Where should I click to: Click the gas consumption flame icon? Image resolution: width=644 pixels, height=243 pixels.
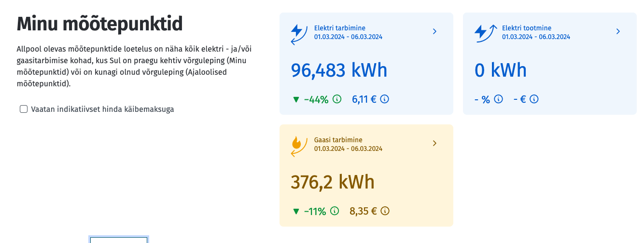[x=299, y=146]
